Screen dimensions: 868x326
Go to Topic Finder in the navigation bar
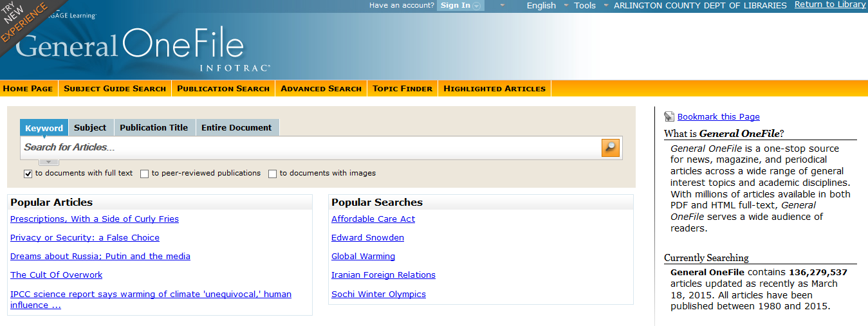(x=402, y=89)
